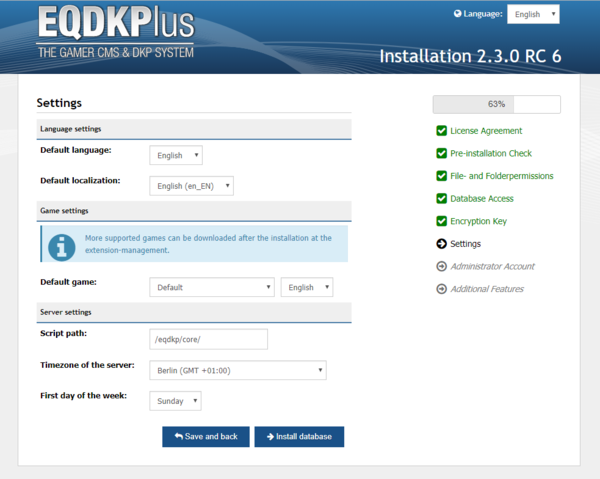Go to Encryption Key step
The width and height of the screenshot is (600, 479).
478,221
